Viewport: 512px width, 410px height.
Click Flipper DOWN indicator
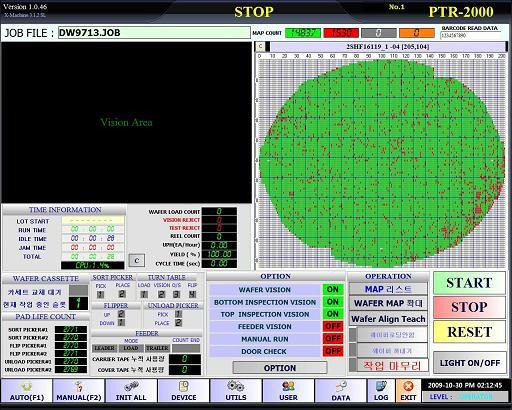tap(121, 323)
